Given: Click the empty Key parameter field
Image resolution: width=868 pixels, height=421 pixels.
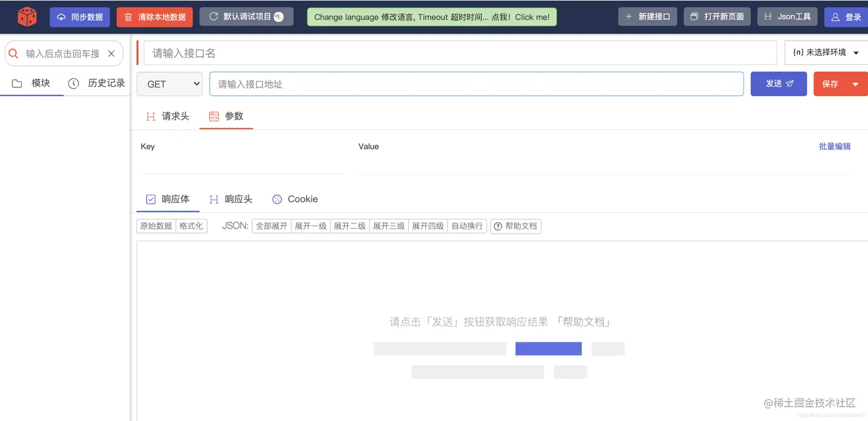Looking at the screenshot, I should tap(242, 165).
